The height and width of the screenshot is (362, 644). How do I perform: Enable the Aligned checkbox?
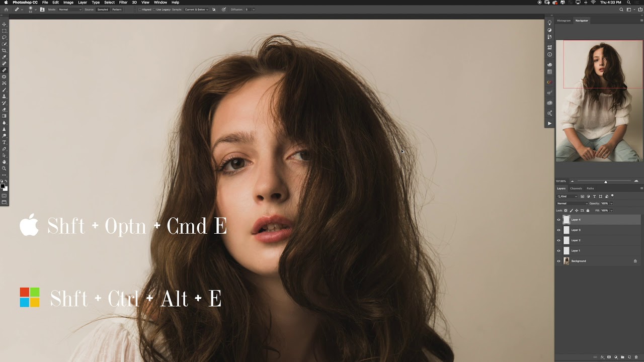(140, 10)
